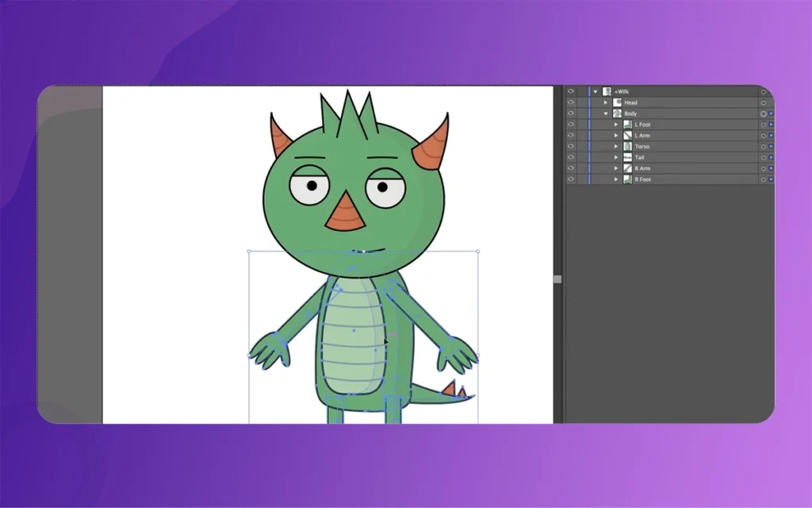This screenshot has width=812, height=508.
Task: Click the target circle for the Head layer
Action: [763, 102]
